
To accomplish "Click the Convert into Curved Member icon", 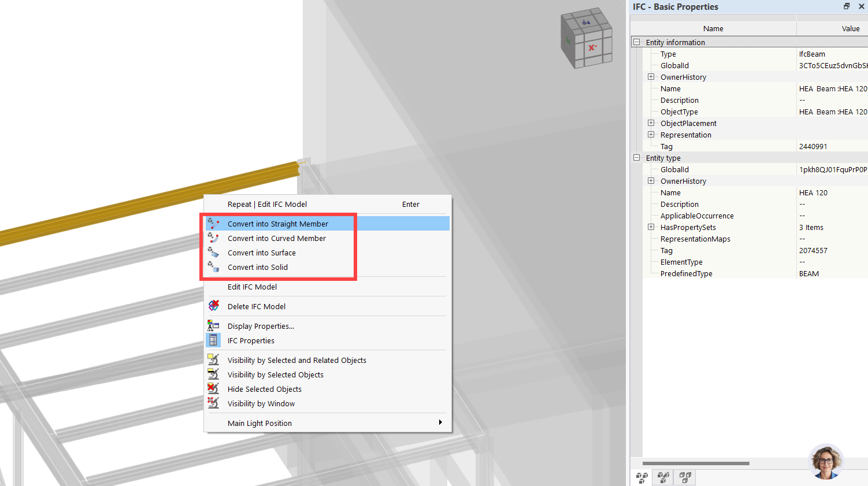I will (x=214, y=238).
